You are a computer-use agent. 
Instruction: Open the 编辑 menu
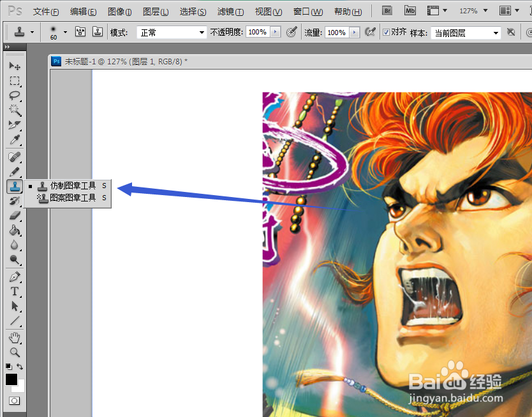83,12
